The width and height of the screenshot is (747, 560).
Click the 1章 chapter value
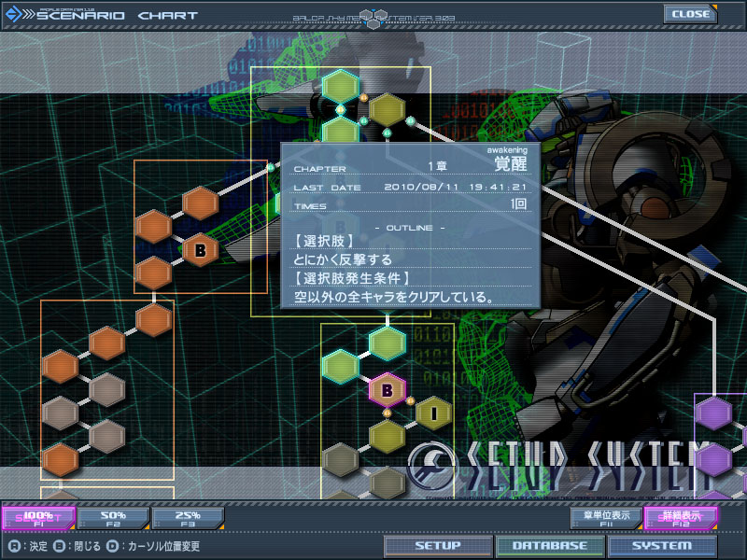coord(437,166)
